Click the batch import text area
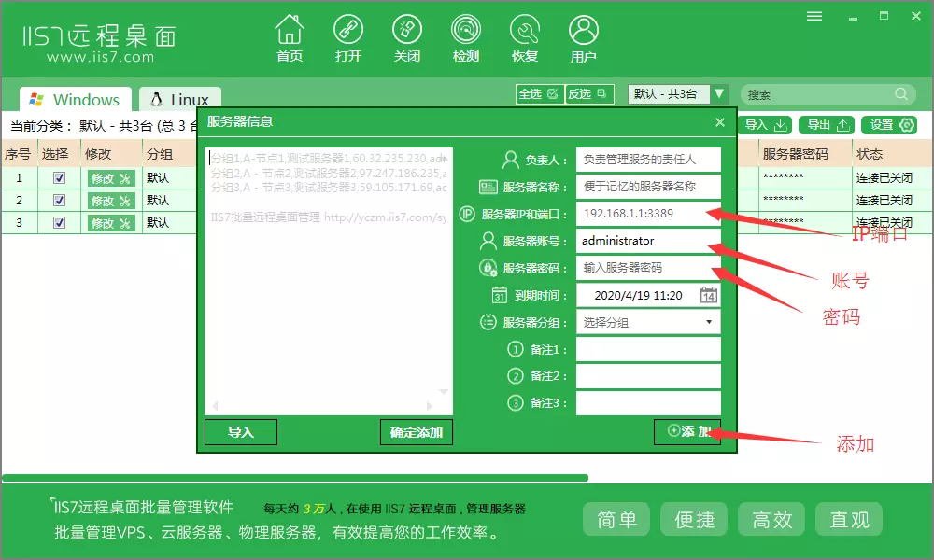 coord(328,281)
